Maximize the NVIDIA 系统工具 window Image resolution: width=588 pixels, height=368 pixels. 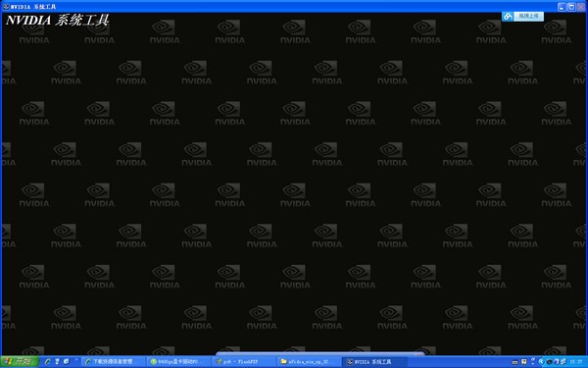point(571,7)
